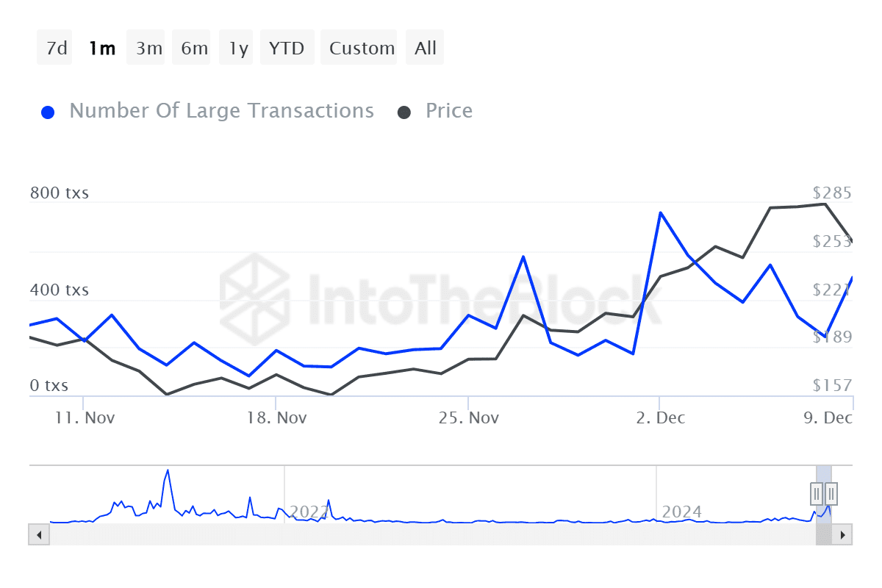Image resolution: width=882 pixels, height=588 pixels.
Task: Select the YTD range option
Action: point(286,49)
